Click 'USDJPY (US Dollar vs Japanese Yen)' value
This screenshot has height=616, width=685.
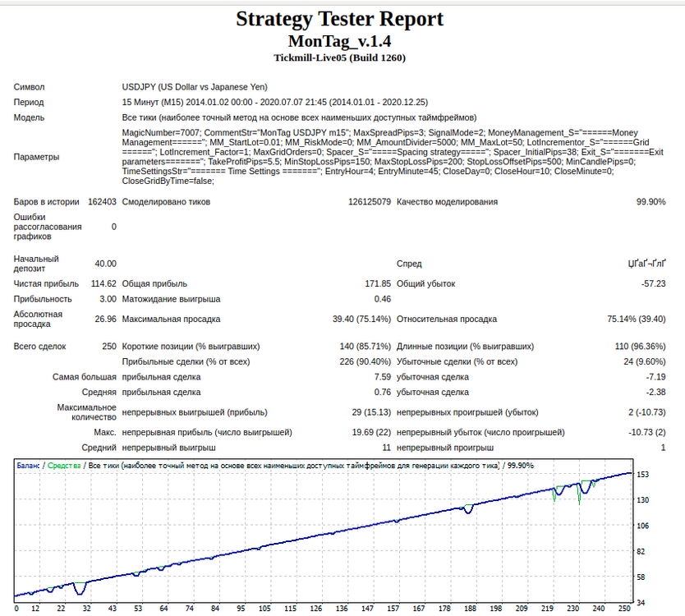pyautogui.click(x=195, y=87)
